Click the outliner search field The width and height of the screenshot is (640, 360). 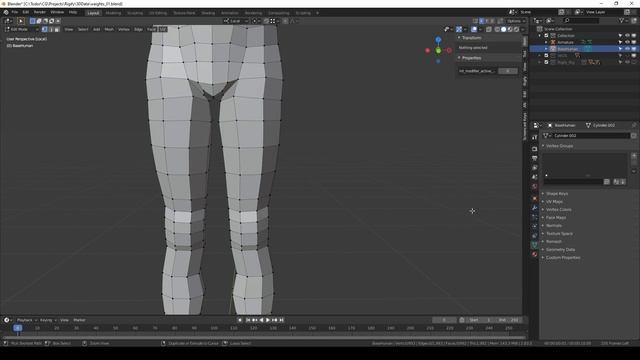pyautogui.click(x=582, y=20)
